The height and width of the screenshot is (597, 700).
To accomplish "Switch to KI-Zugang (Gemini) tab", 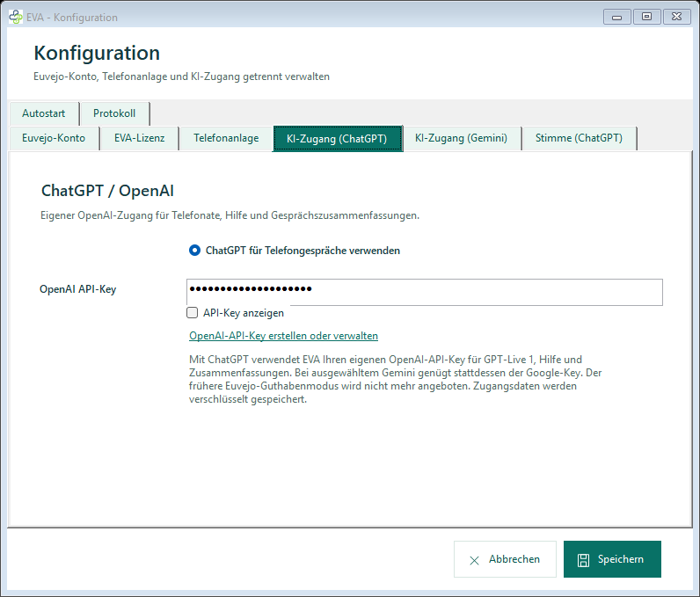I will coord(461,138).
